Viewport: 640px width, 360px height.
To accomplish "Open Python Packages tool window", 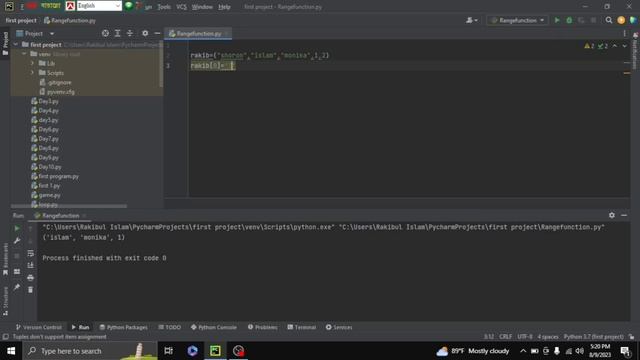I will 124,327.
